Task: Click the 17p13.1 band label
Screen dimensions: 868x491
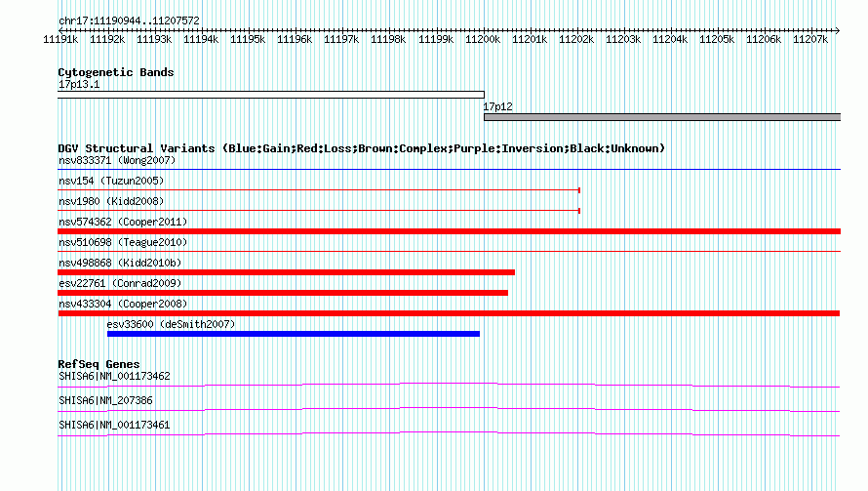Action: click(79, 84)
